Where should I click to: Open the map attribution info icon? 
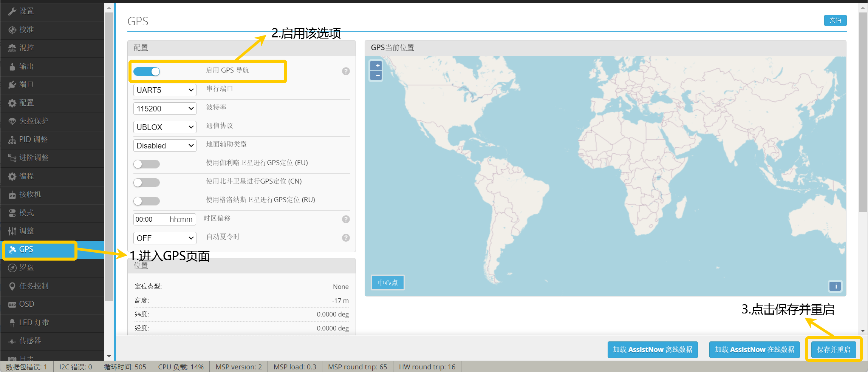836,286
